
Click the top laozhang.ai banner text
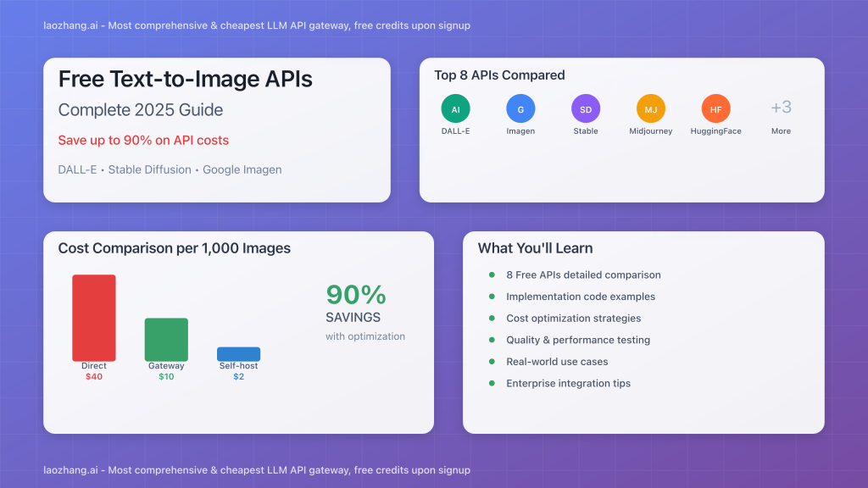tap(257, 25)
